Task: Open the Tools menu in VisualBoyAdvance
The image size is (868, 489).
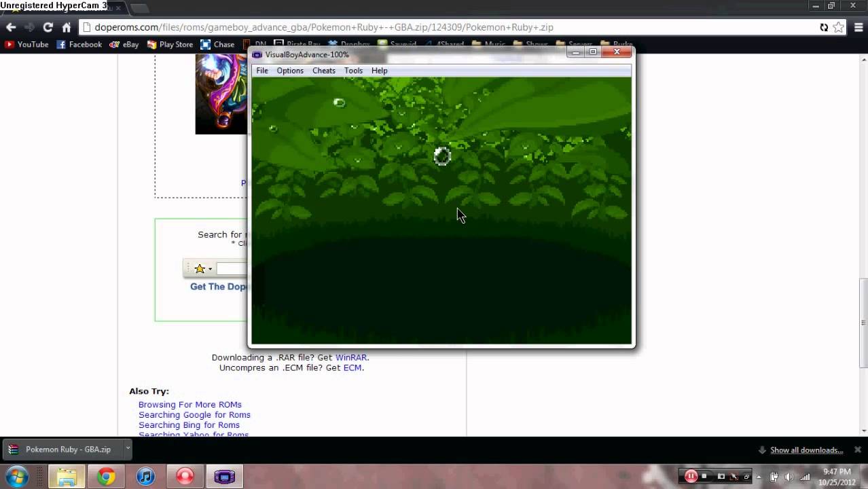Action: tap(353, 71)
